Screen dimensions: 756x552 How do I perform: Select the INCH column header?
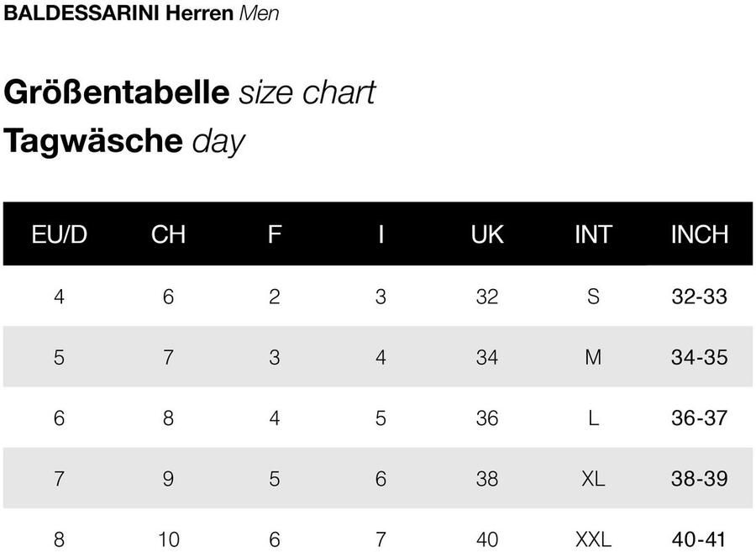[x=699, y=234]
